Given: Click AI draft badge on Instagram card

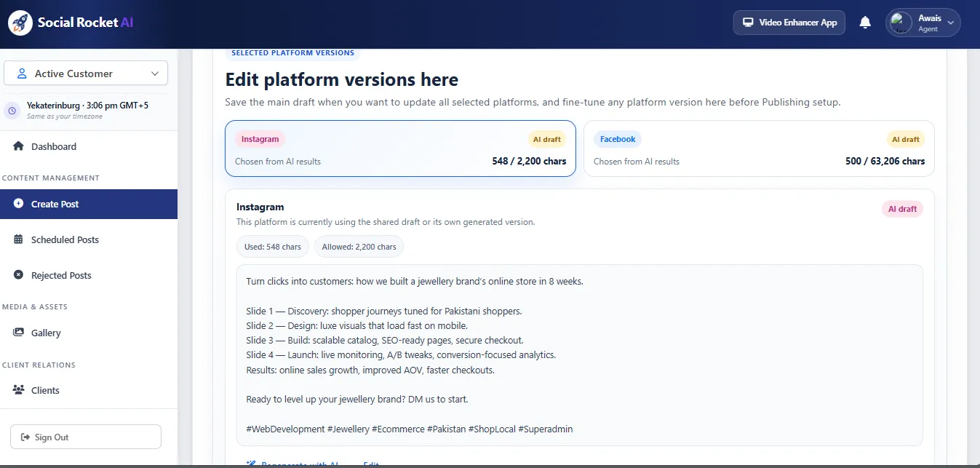Looking at the screenshot, I should (547, 139).
